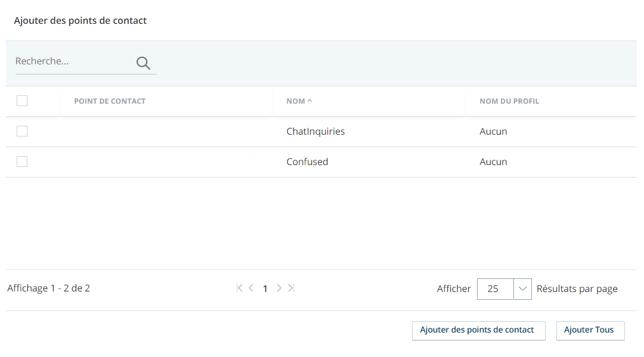Viewport: 644px width, 357px height.
Task: Open results per page dropdown arrow
Action: point(522,289)
